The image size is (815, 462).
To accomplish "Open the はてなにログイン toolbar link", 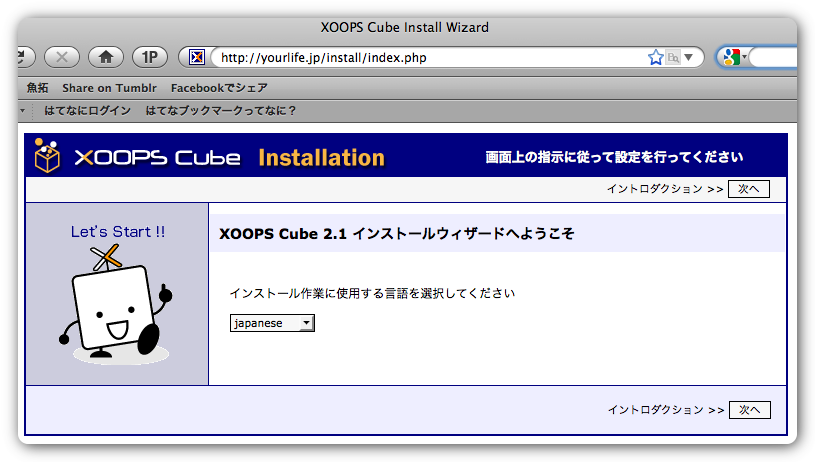I will click(x=87, y=111).
